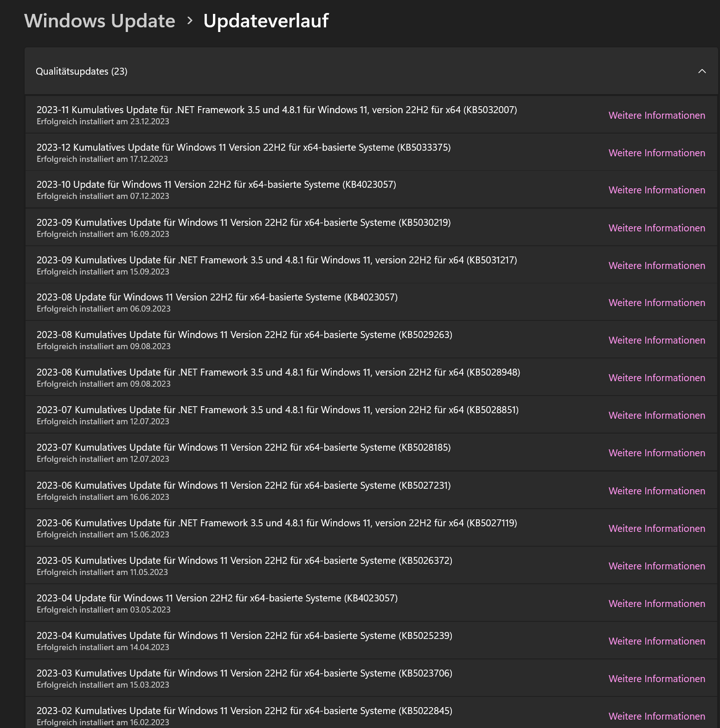Navigate back via Windows Update breadcrumb

[x=99, y=20]
